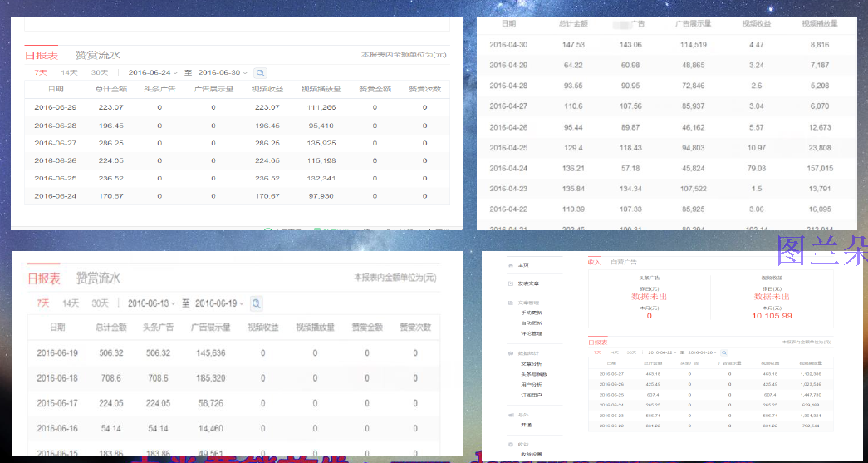
Task: Click the 145,636 ad impressions value
Action: tap(210, 352)
